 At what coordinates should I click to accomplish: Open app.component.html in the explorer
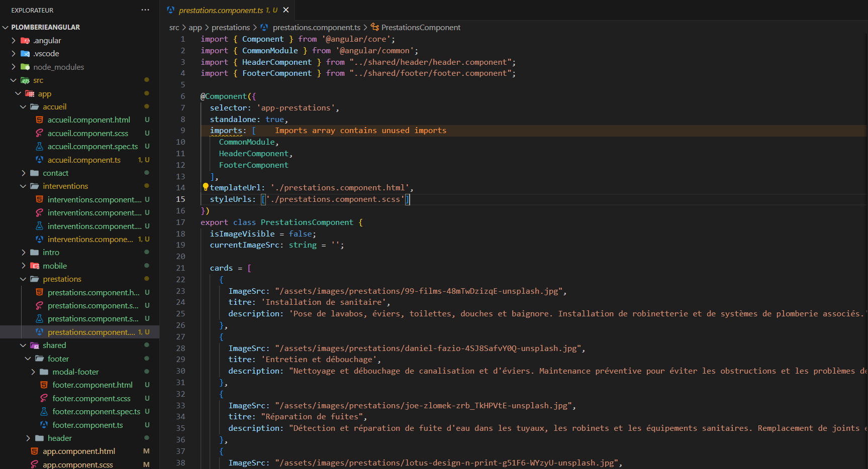coord(79,451)
